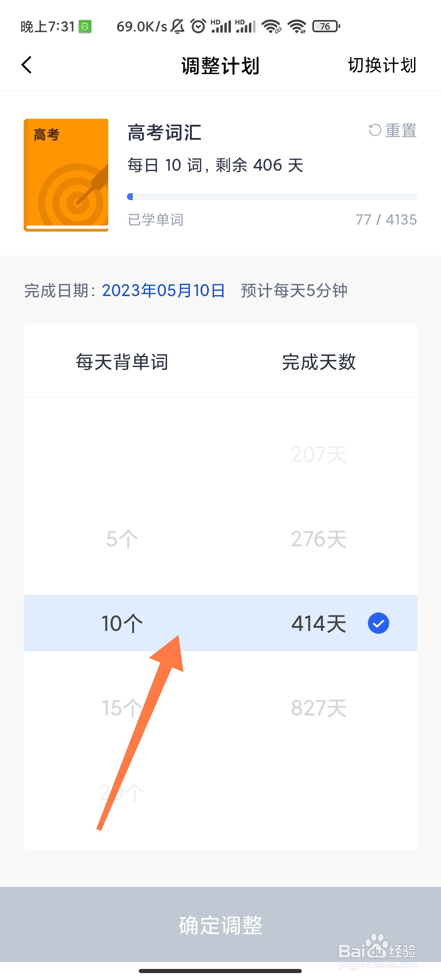Tap the green app notification icon
The height and width of the screenshot is (980, 441).
click(85, 27)
